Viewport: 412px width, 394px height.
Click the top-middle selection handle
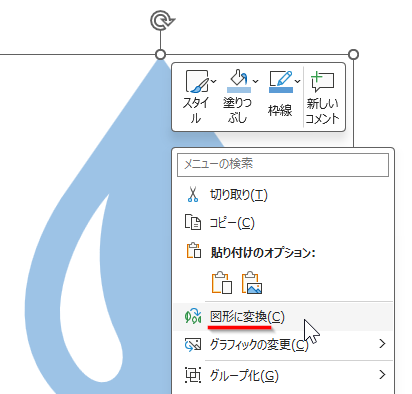click(161, 55)
